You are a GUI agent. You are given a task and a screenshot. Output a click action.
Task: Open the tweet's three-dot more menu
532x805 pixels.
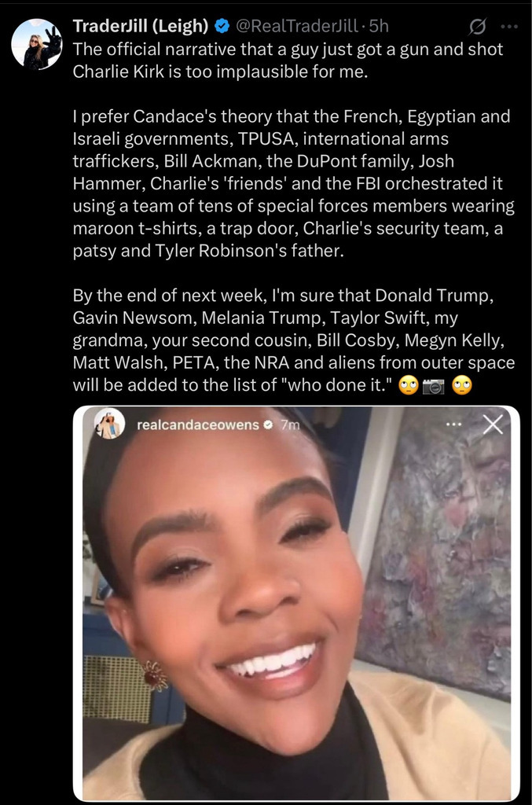509,26
